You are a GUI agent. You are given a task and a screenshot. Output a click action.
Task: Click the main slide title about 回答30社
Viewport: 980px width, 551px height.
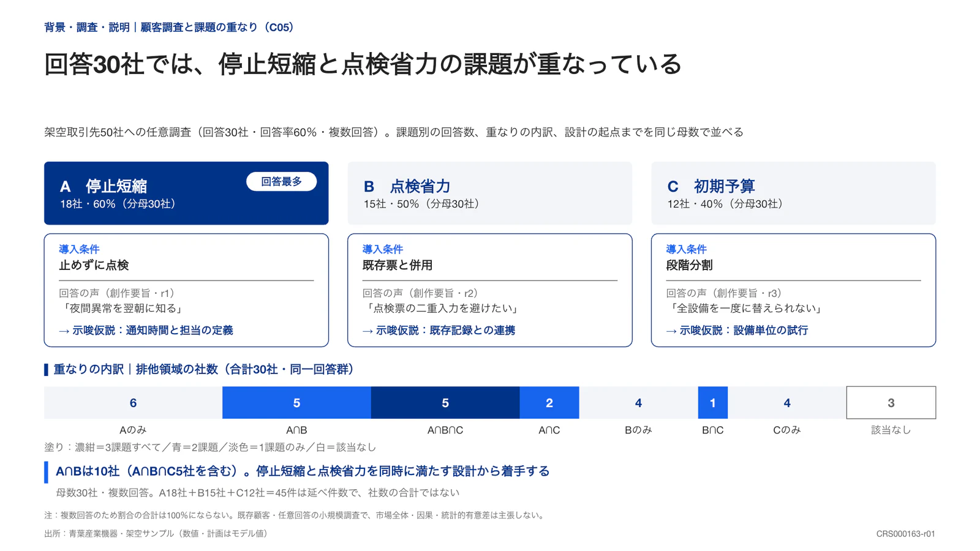(363, 64)
